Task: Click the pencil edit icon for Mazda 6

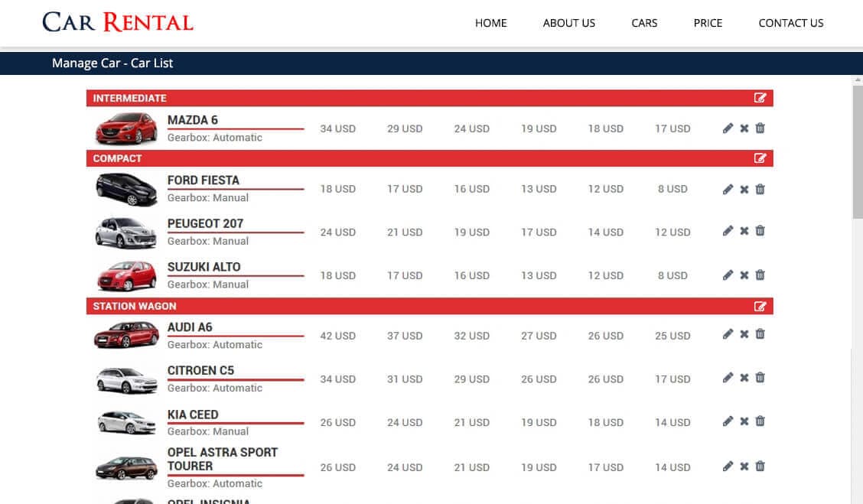Action: point(728,128)
